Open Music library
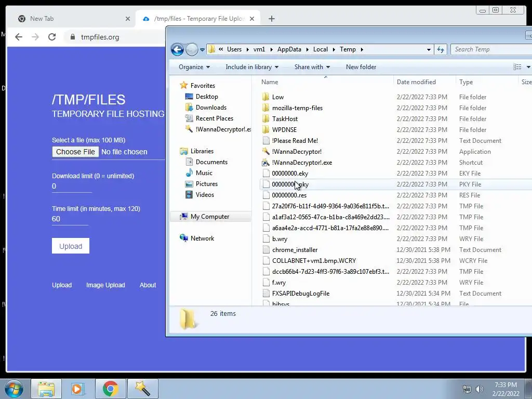This screenshot has width=532, height=399. coord(204,173)
